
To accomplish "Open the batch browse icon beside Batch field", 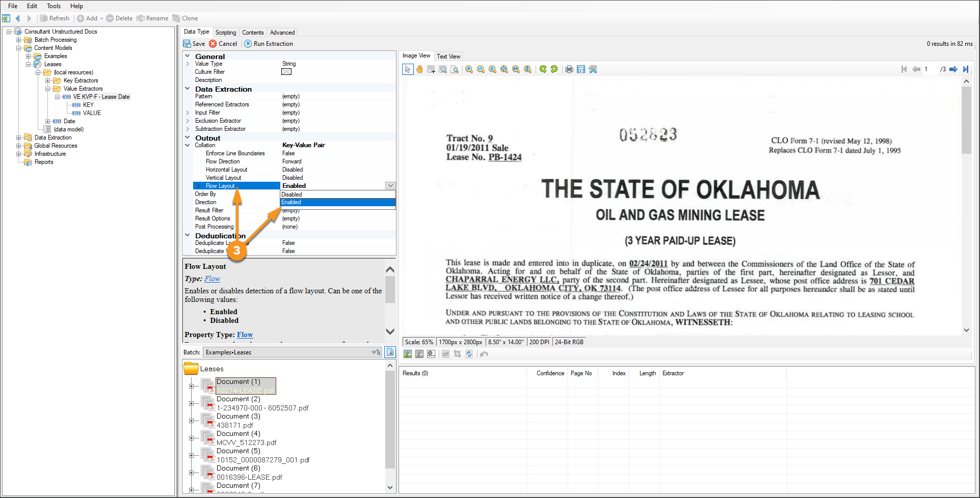I will [390, 352].
